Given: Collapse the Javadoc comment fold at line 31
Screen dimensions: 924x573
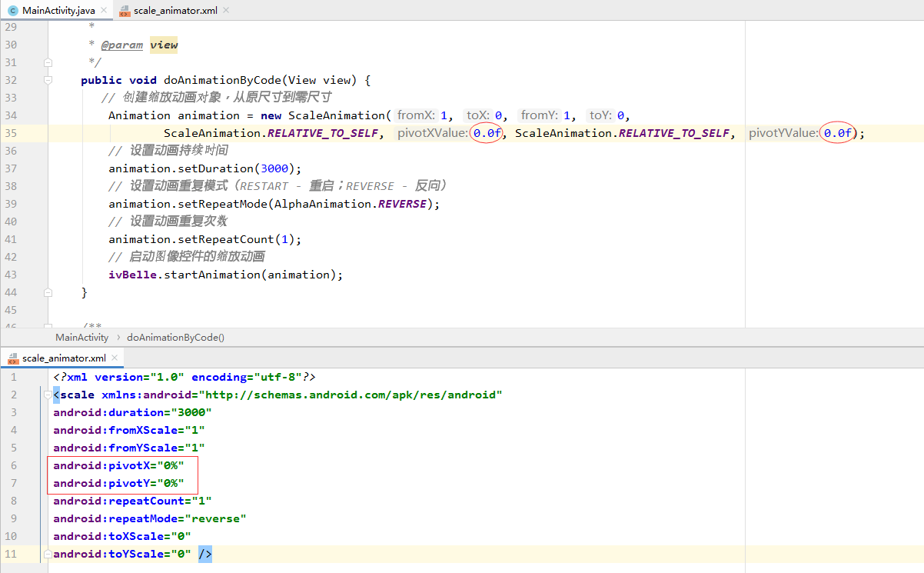Looking at the screenshot, I should 48,62.
